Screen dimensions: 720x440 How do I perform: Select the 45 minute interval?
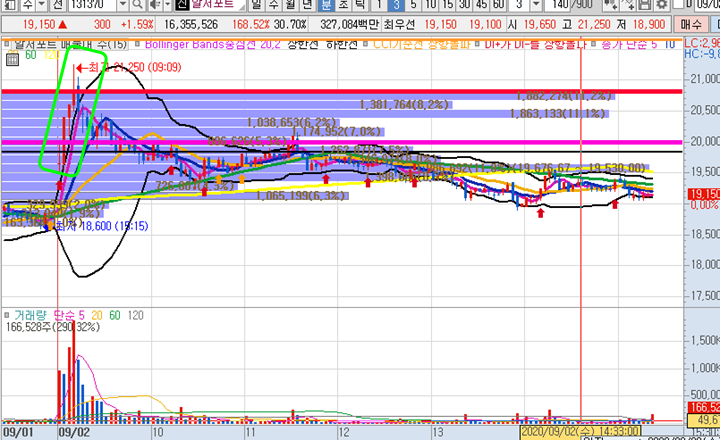point(482,5)
